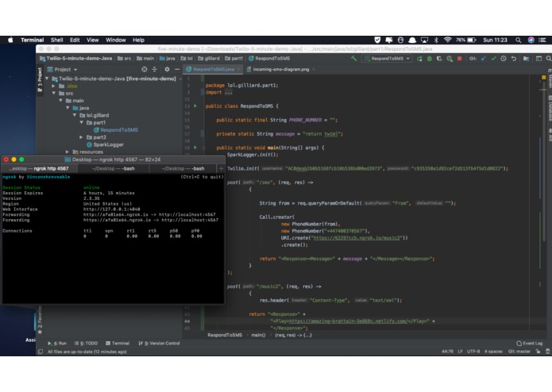Screen dimensions: 552x392
Task: Open the Window menu in menu bar
Action: coord(116,40)
